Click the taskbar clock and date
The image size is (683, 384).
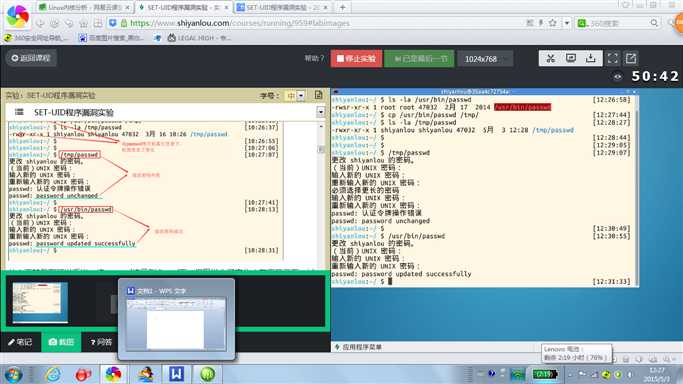point(657,374)
